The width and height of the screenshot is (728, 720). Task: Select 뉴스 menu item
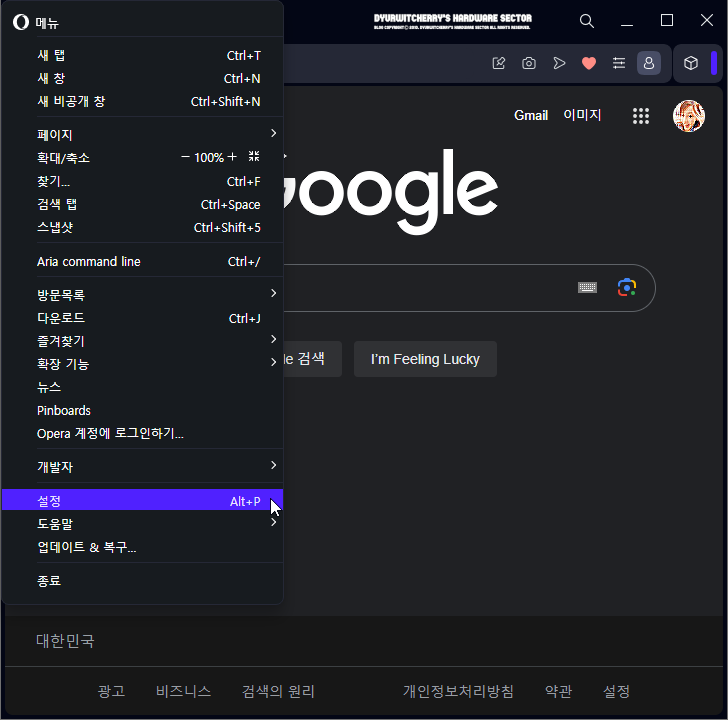[x=143, y=387]
